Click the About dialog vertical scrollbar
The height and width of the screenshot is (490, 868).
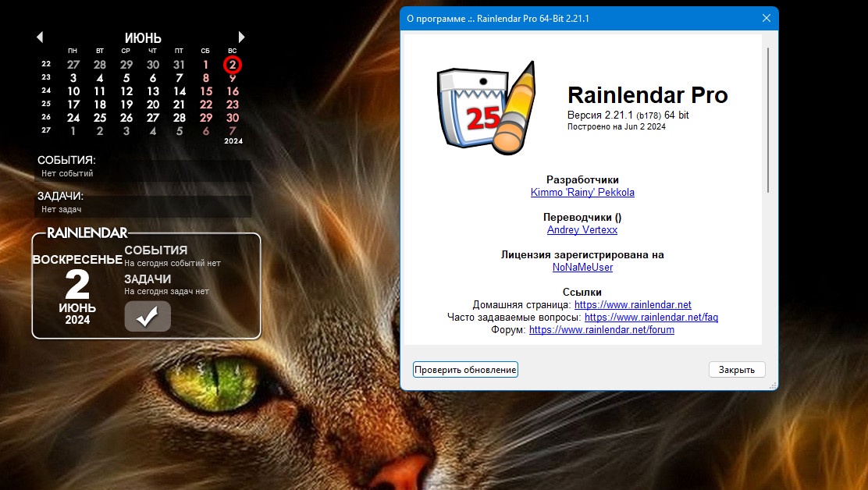point(768,120)
